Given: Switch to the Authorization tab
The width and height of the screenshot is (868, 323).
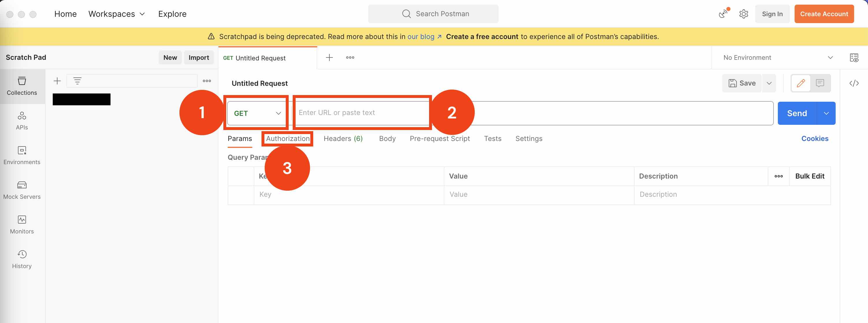Looking at the screenshot, I should [288, 138].
